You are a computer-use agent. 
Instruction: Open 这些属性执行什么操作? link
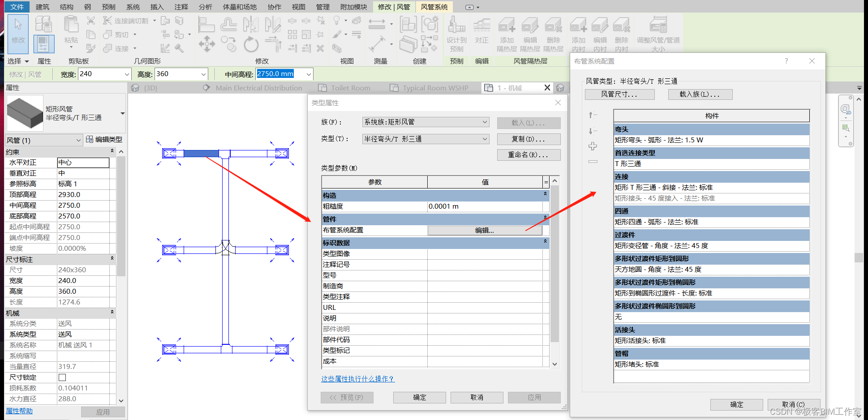(357, 379)
